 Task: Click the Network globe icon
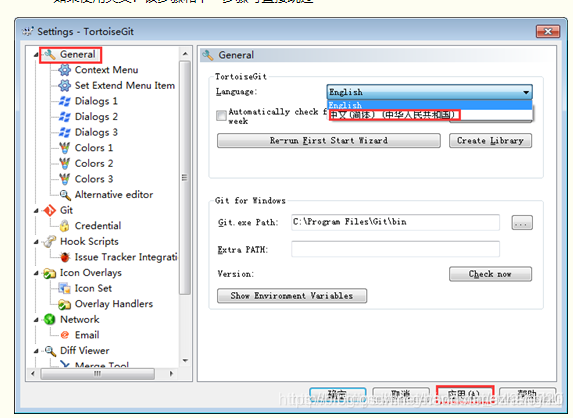49,320
